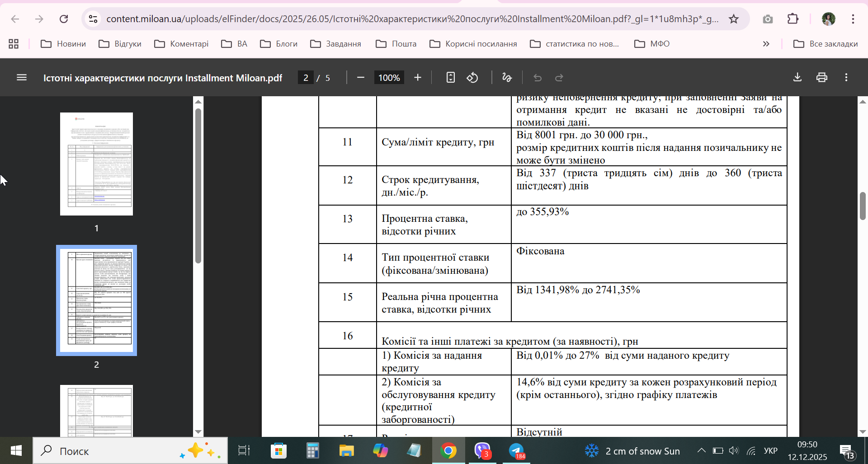Open the Все закладки folder
This screenshot has width=868, height=464.
click(826, 44)
